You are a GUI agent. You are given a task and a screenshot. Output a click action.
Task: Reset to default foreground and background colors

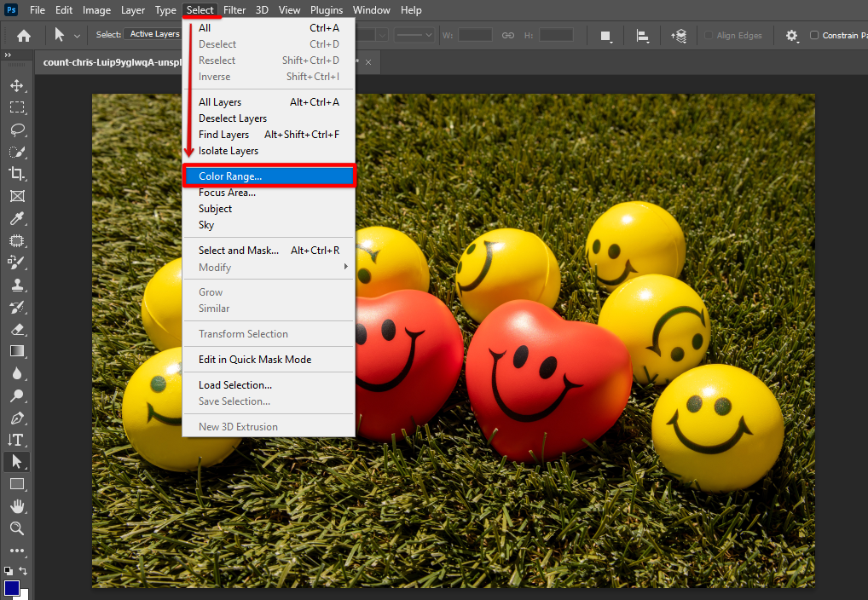(8, 570)
